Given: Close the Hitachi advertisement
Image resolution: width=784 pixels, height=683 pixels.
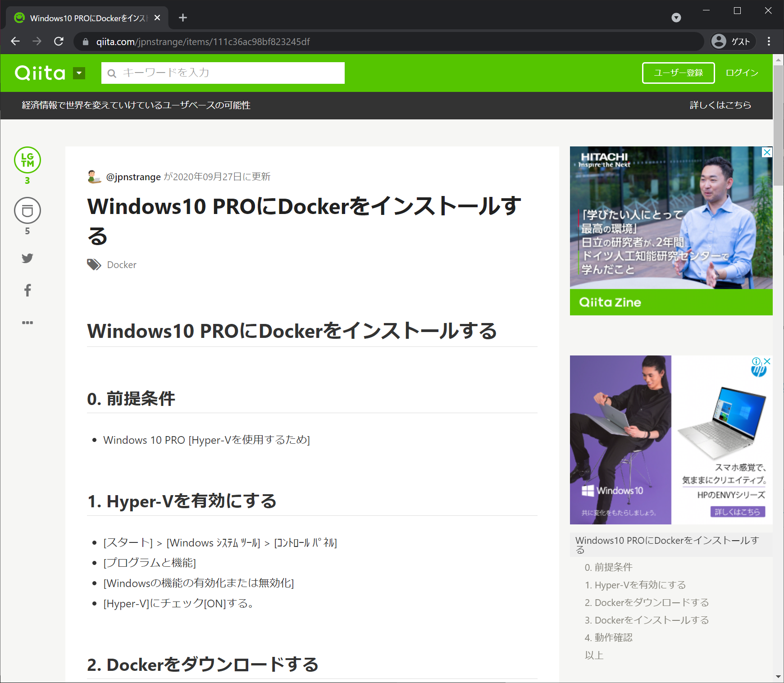Looking at the screenshot, I should pos(767,152).
